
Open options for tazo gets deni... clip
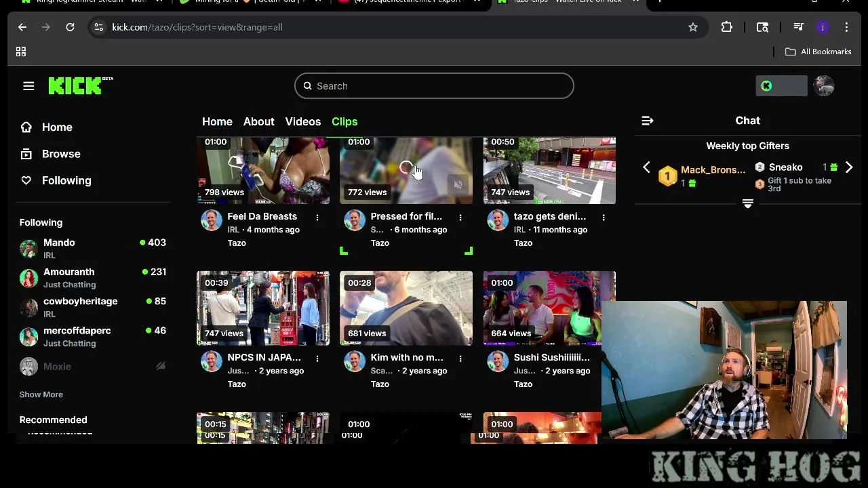pyautogui.click(x=604, y=217)
